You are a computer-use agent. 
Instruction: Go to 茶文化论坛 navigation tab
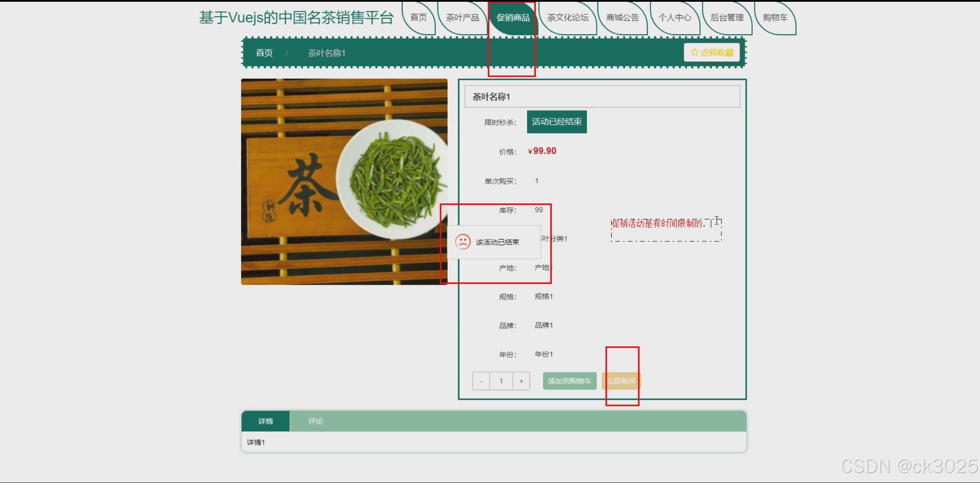coord(567,17)
